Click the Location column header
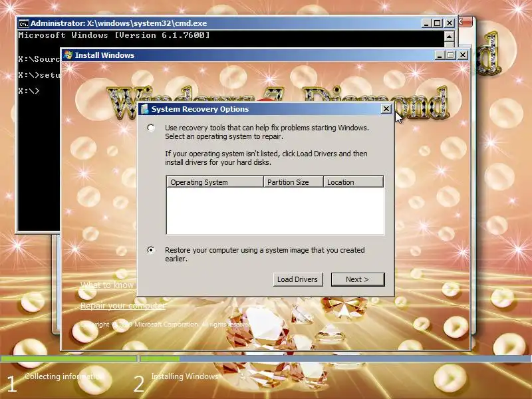The image size is (532, 399). [354, 182]
